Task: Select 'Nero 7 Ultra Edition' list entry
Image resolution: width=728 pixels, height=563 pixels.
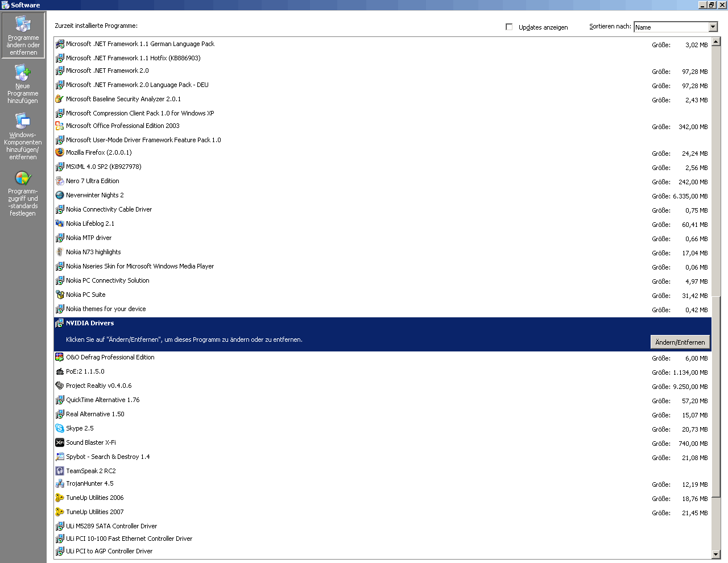Action: [x=93, y=181]
